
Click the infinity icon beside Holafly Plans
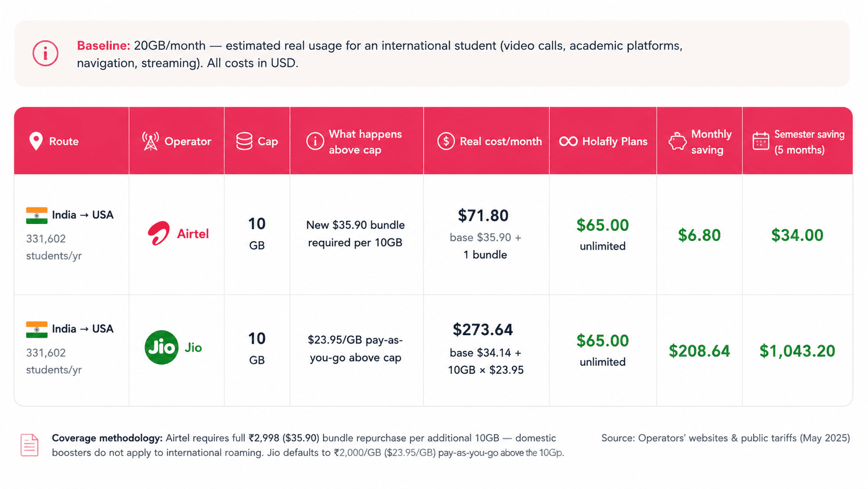568,141
